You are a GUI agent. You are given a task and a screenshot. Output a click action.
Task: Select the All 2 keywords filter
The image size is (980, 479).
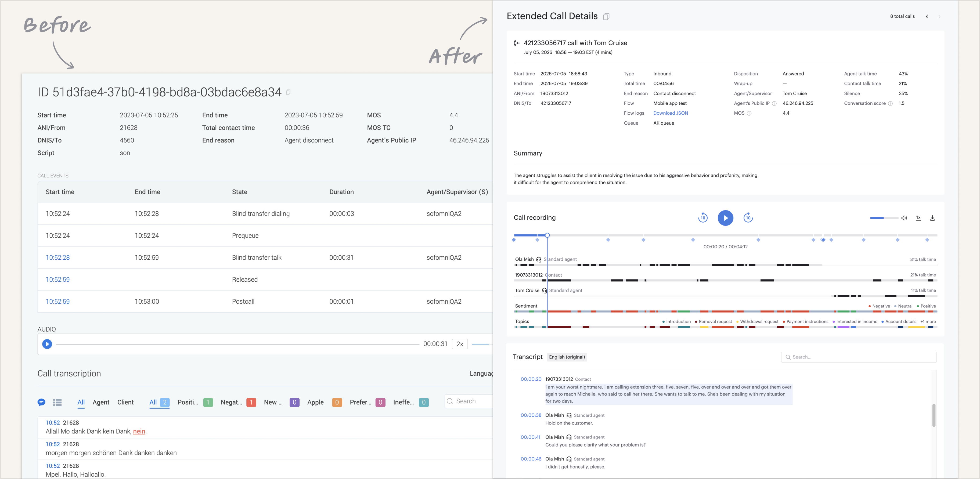click(159, 402)
